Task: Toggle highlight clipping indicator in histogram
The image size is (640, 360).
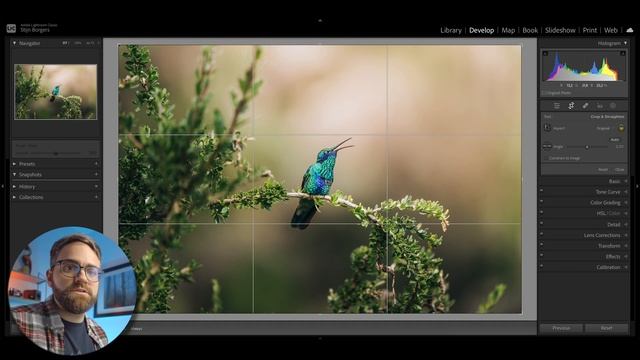Action: pos(623,53)
